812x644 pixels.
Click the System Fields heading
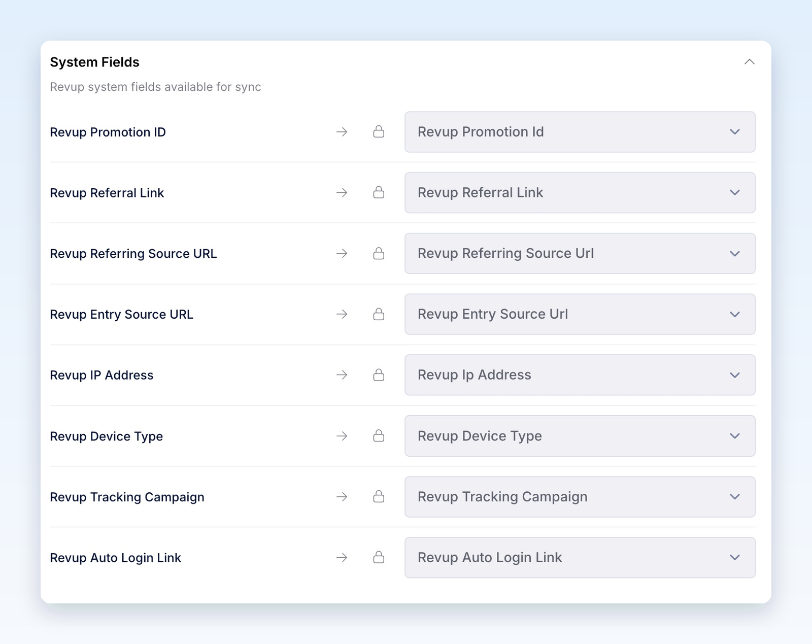(94, 62)
